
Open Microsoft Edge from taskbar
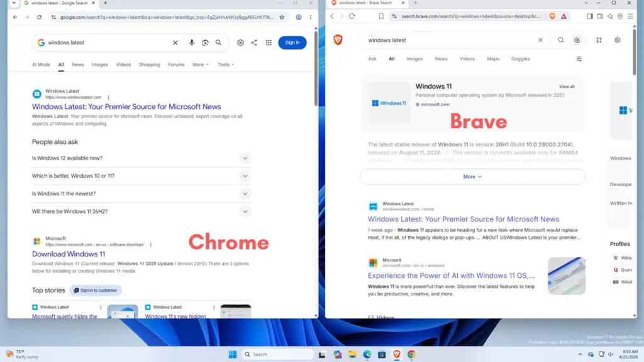coord(367,354)
